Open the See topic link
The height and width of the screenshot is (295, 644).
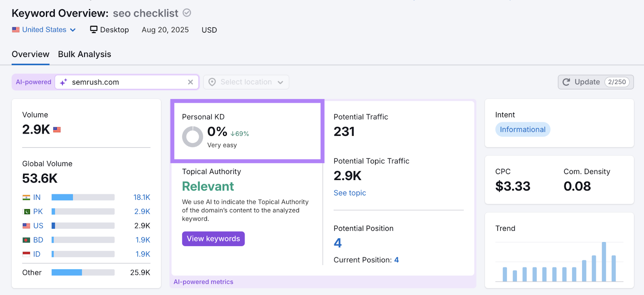pyautogui.click(x=349, y=193)
